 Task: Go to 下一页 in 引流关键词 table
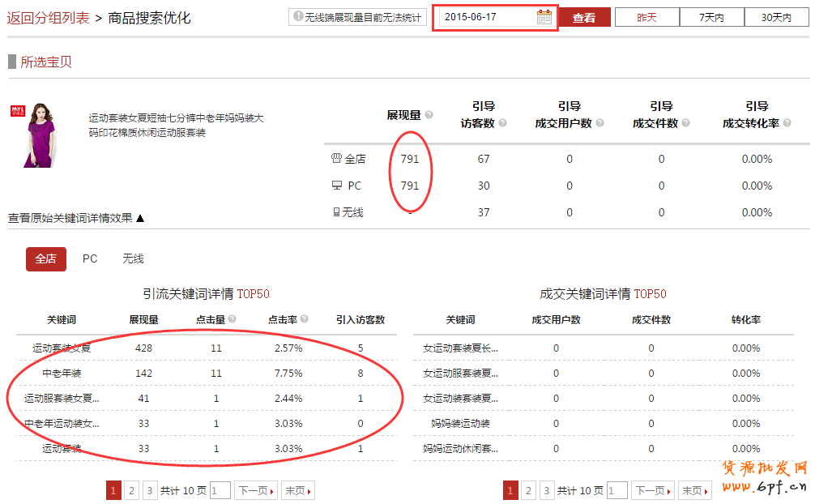(255, 490)
